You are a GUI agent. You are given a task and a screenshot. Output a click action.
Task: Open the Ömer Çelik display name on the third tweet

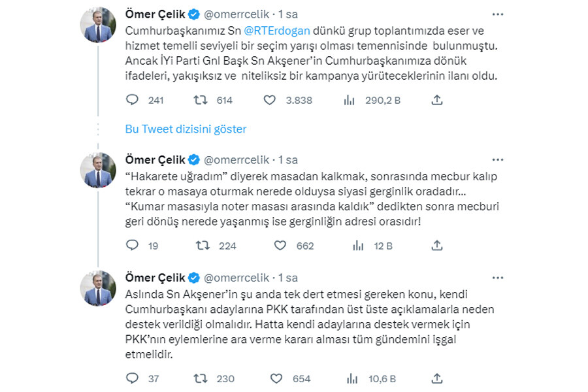click(x=155, y=277)
